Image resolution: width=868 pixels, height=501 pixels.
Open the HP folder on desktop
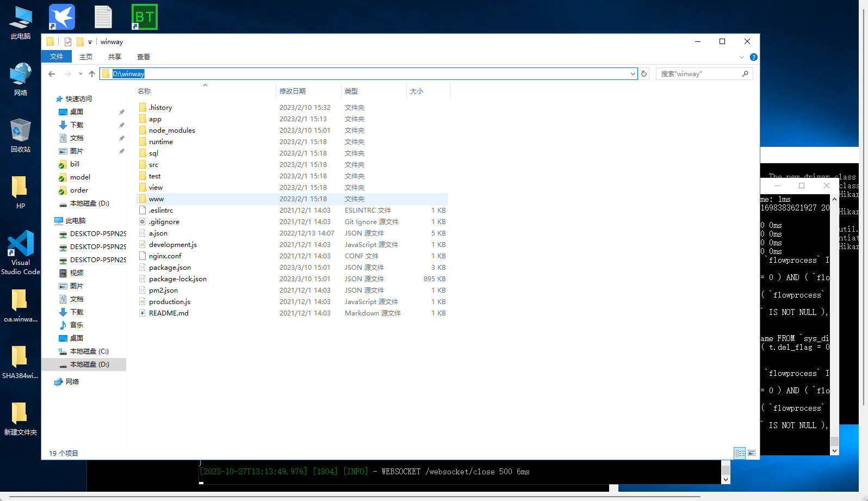[x=21, y=193]
